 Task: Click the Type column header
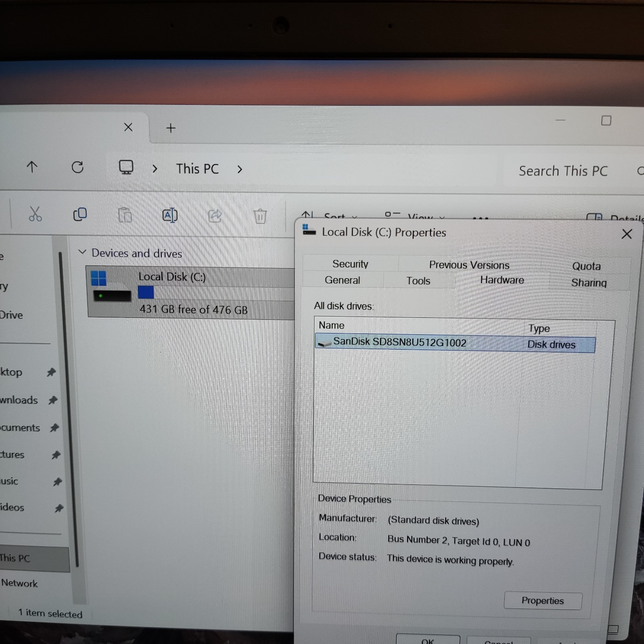coord(539,328)
